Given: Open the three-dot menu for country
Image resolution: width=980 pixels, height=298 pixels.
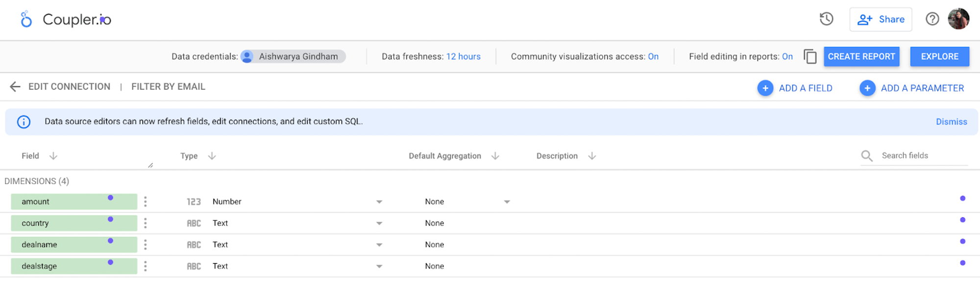Looking at the screenshot, I should (145, 223).
